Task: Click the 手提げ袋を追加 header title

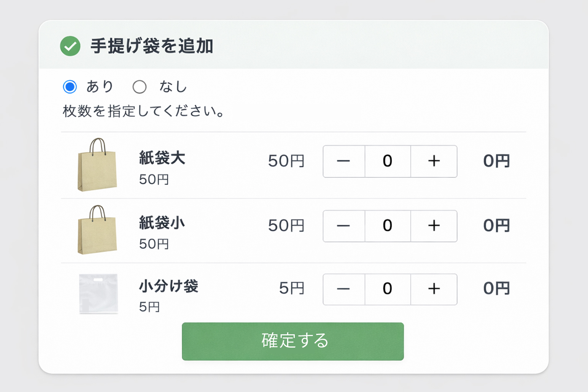Action: click(152, 46)
